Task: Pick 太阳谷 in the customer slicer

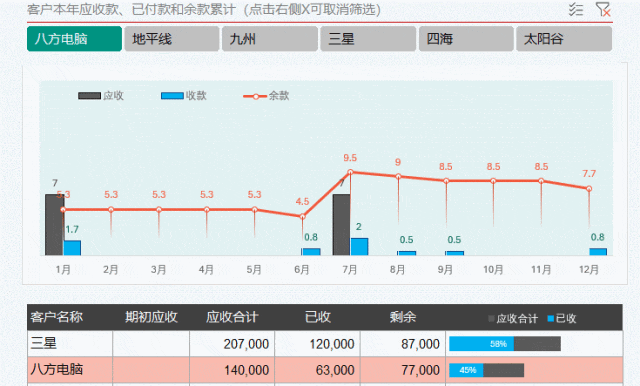Action: pyautogui.click(x=564, y=39)
